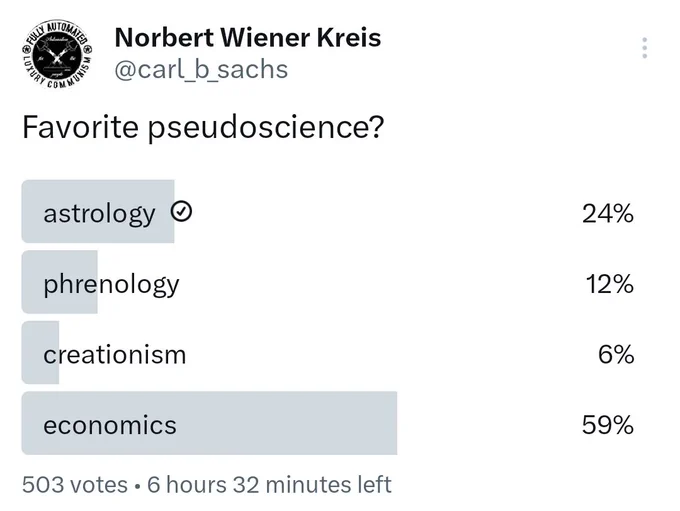680x511 pixels.
Task: Click the economics result bar fill
Action: point(209,423)
